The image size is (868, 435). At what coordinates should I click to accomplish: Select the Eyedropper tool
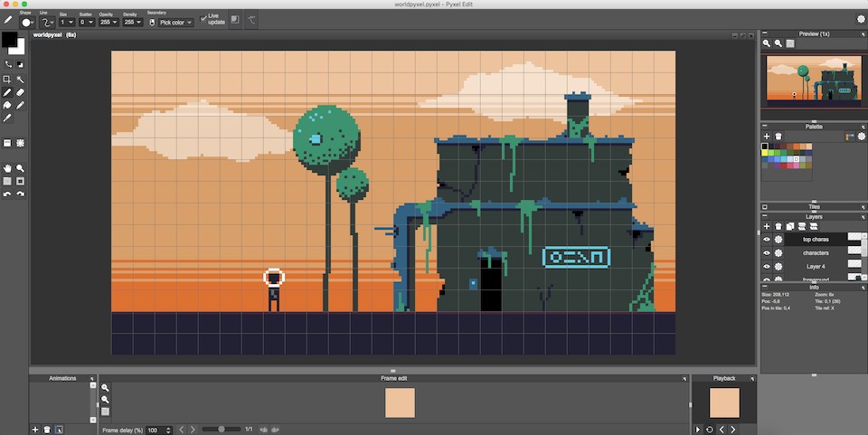[x=7, y=118]
